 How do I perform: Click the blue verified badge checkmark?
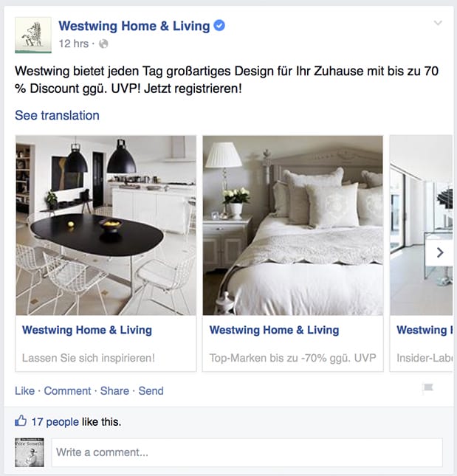(x=219, y=26)
